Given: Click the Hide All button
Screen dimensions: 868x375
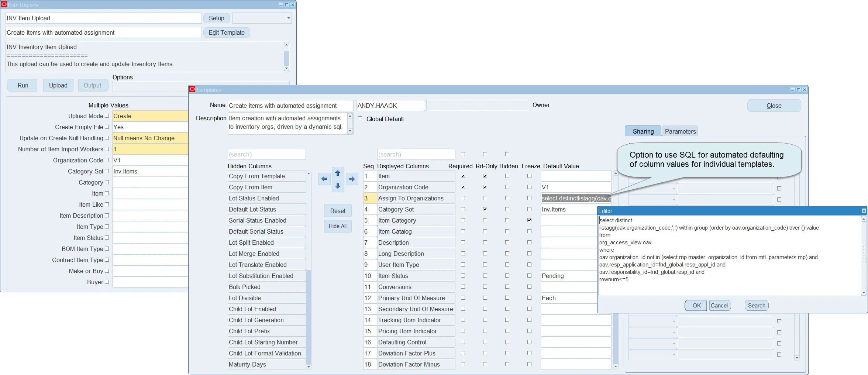Looking at the screenshot, I should pos(338,226).
